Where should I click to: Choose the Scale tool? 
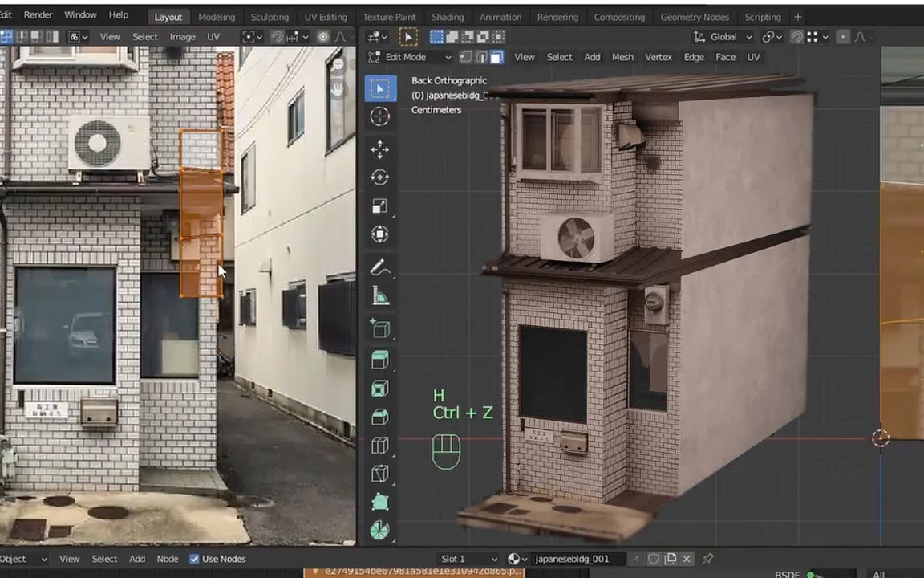click(380, 206)
